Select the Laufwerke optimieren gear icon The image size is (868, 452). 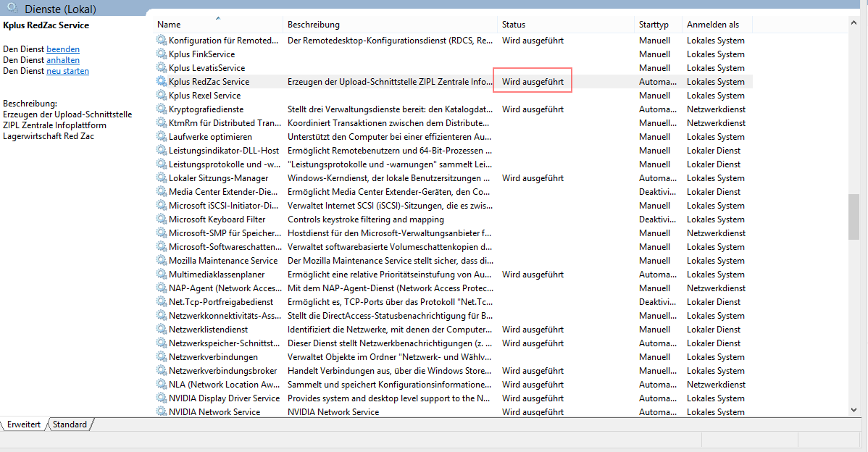click(x=161, y=137)
